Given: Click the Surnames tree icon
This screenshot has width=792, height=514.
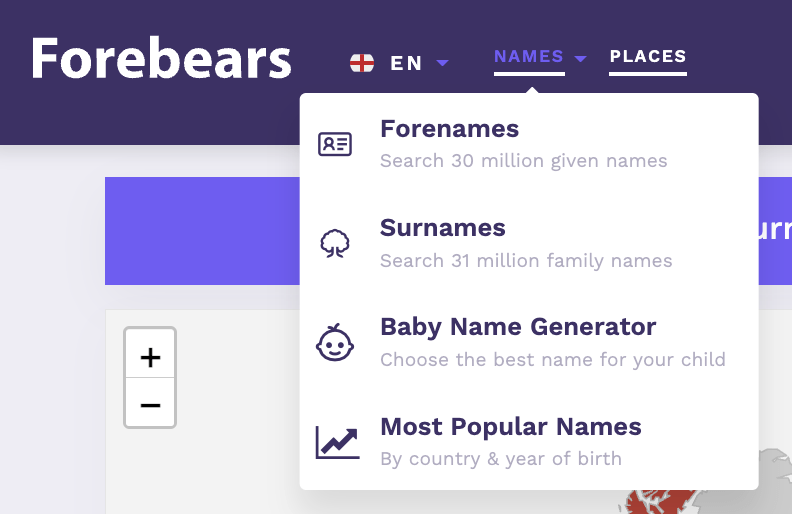Looking at the screenshot, I should tap(334, 244).
